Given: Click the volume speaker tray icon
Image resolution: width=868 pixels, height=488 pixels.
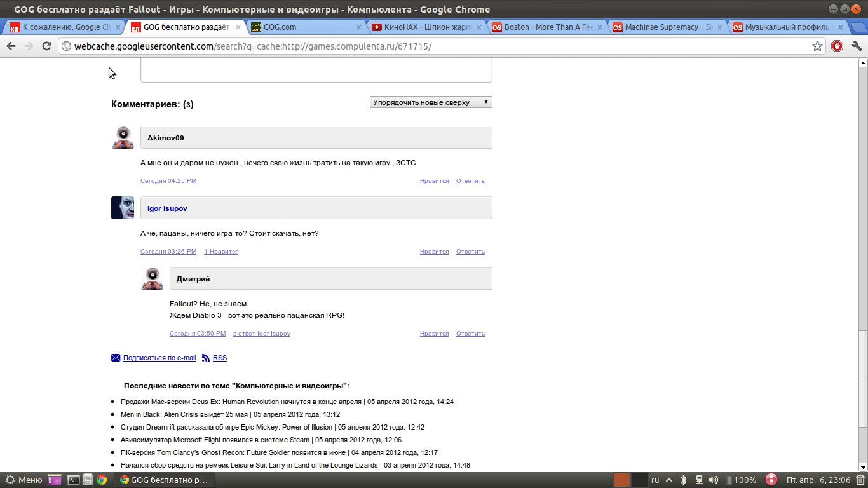Looking at the screenshot, I should (x=714, y=480).
